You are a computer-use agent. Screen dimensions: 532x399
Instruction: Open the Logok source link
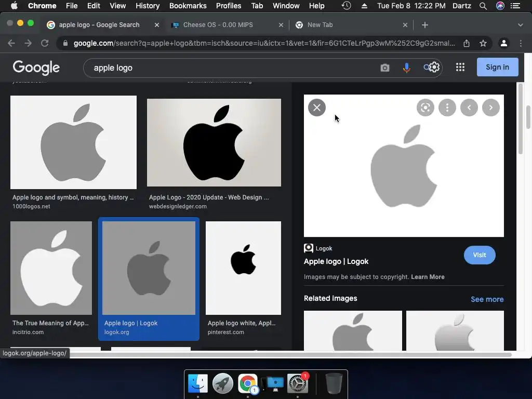click(x=318, y=248)
